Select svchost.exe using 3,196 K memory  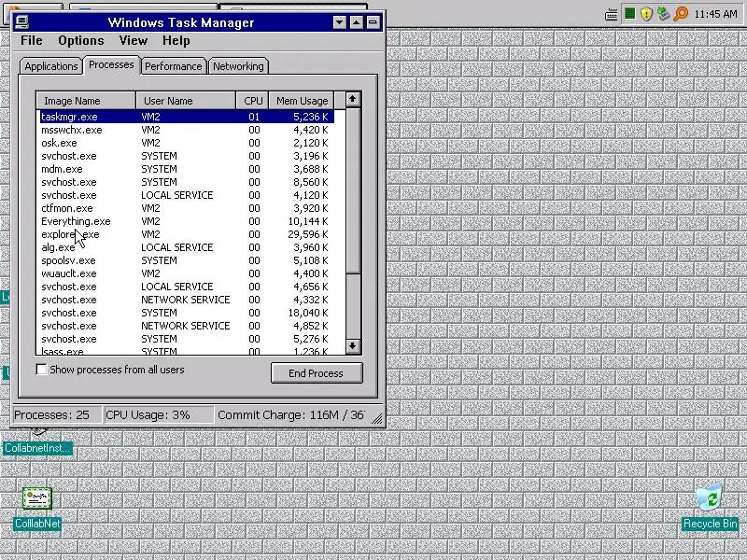pyautogui.click(x=186, y=156)
